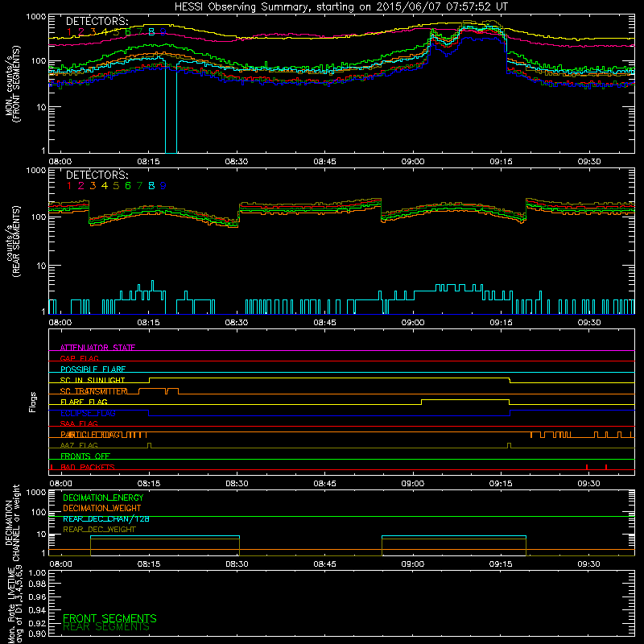Image resolution: width=644 pixels, height=644 pixels.
Task: Click the red BAD_PACKETS tick mark near 09:30
Action: tap(587, 467)
